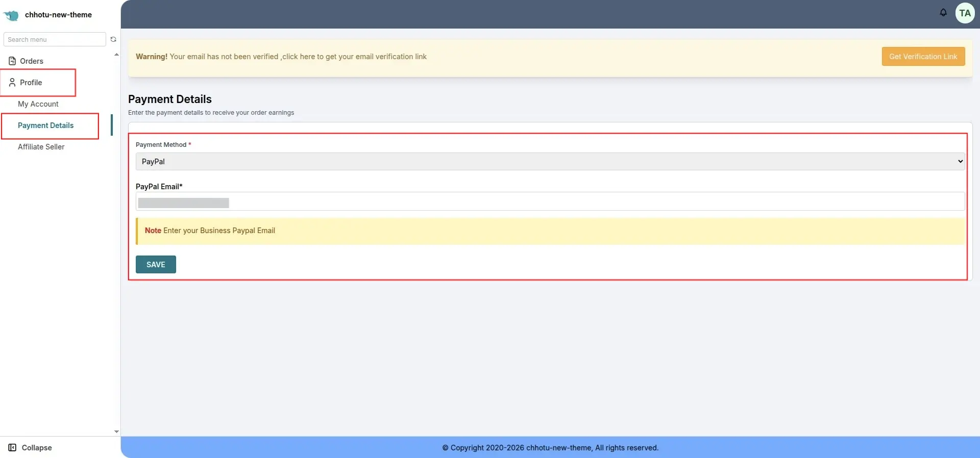
Task: Click the refresh icon beside menu search
Action: tap(113, 39)
